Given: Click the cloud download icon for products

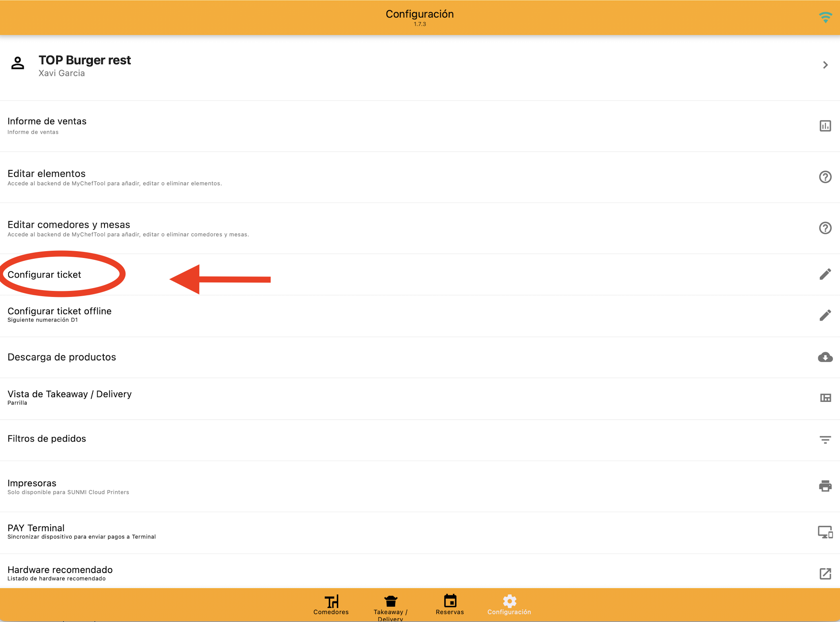Looking at the screenshot, I should coord(825,357).
